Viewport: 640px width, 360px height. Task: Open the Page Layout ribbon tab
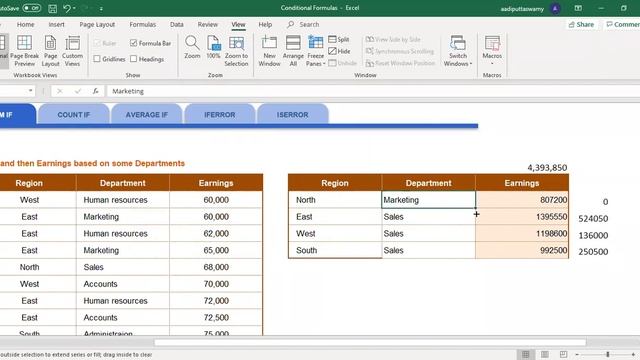(x=97, y=24)
